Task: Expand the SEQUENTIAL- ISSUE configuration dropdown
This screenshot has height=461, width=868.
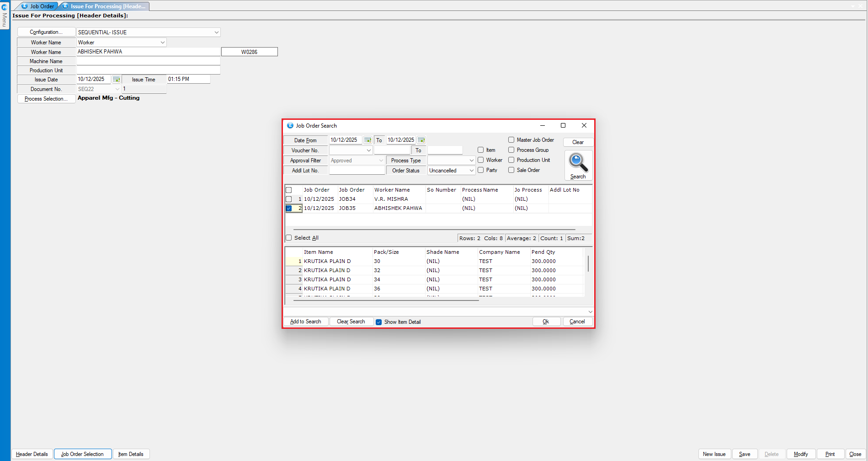Action: (216, 32)
